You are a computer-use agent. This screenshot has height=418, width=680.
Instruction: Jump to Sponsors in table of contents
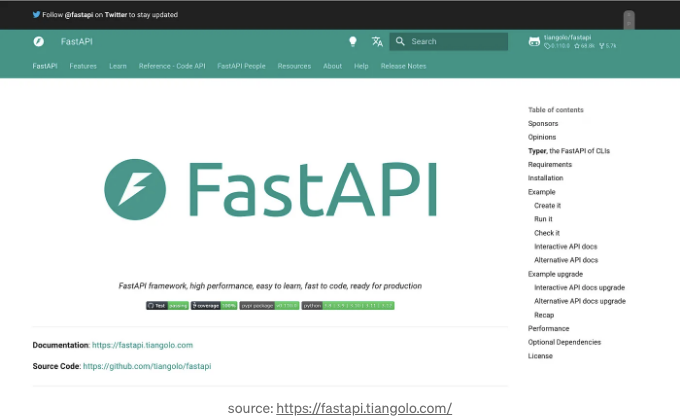coord(543,124)
